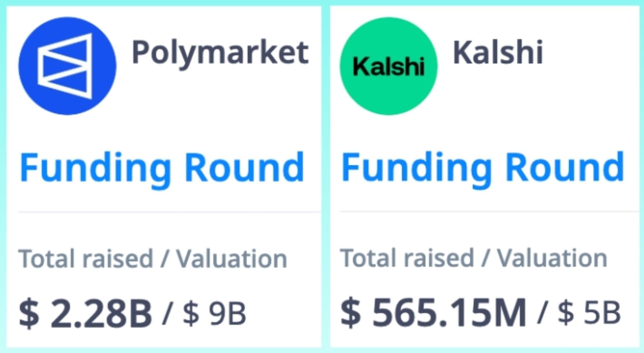Viewport: 644px width, 353px height.
Task: Open Polymarket's Funding Round link
Action: (162, 168)
